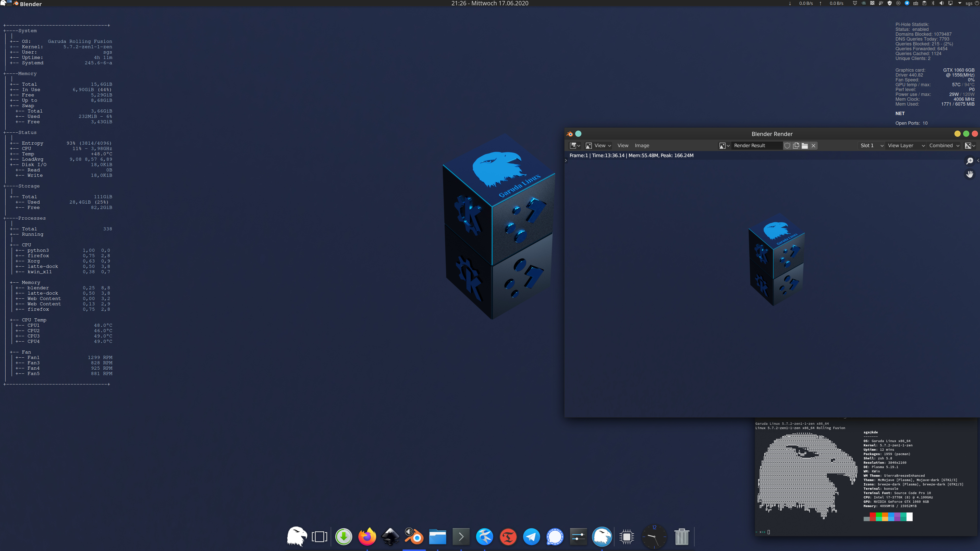Toggle fake user shield for Render Result
Viewport: 980px width, 551px height.
pos(787,146)
